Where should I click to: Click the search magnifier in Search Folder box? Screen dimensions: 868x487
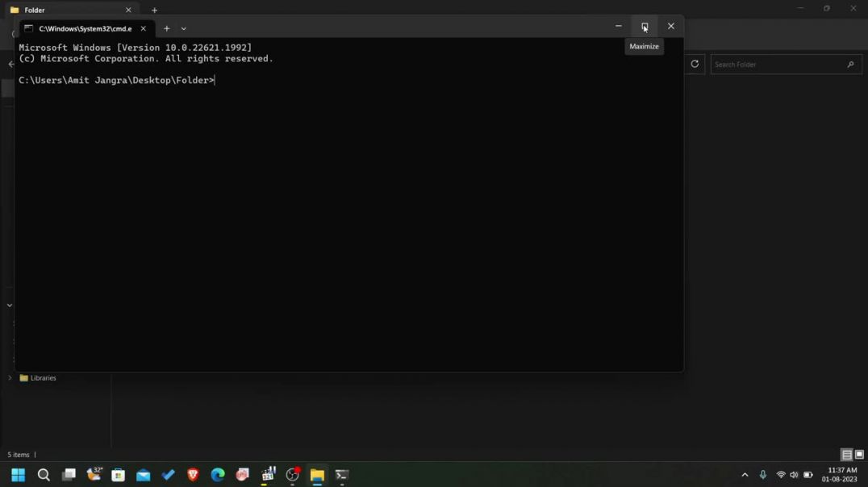[x=851, y=65]
